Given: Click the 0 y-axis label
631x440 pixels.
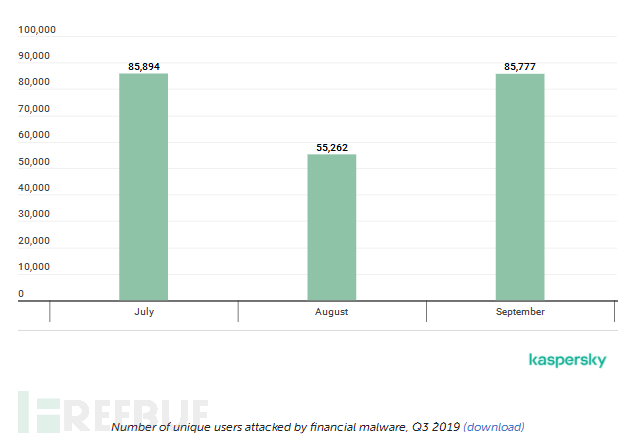Looking at the screenshot, I should (x=21, y=293).
